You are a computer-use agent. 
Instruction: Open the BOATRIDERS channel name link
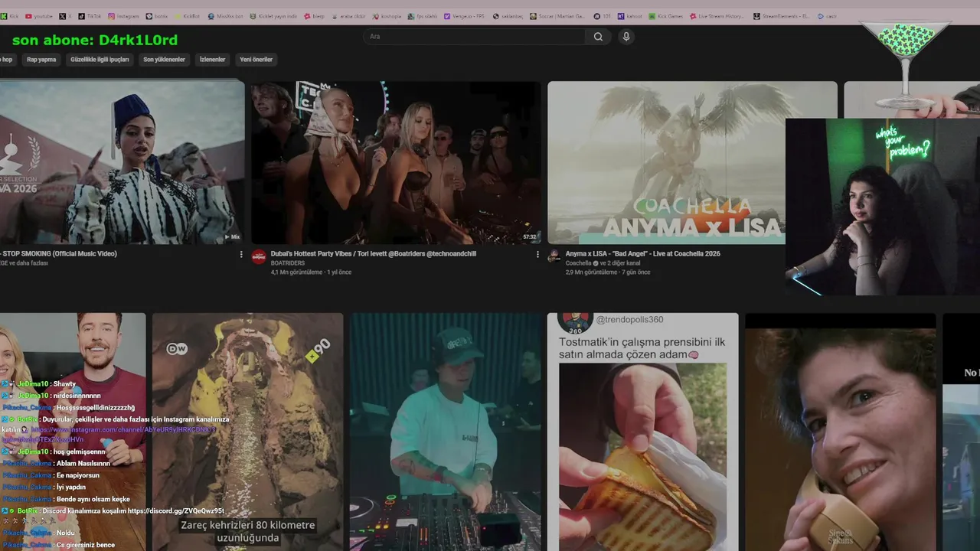[287, 263]
